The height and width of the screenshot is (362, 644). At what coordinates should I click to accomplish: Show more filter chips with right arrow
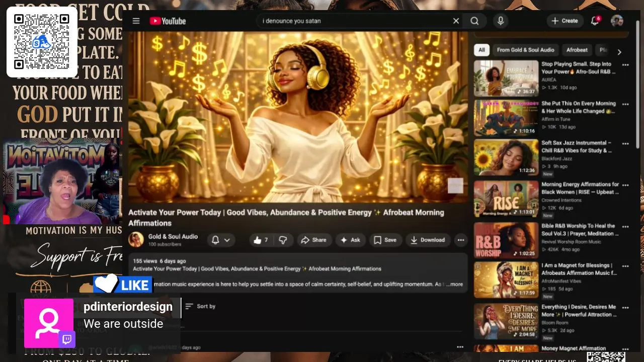point(619,52)
